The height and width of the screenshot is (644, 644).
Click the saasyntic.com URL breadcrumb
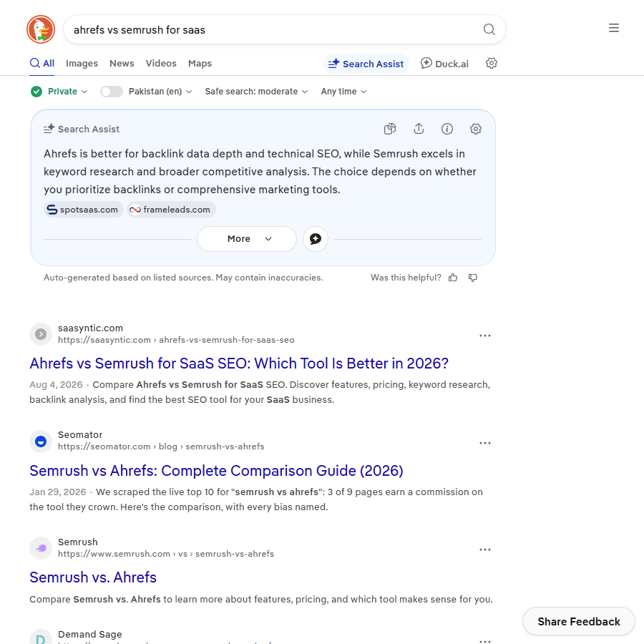point(176,340)
